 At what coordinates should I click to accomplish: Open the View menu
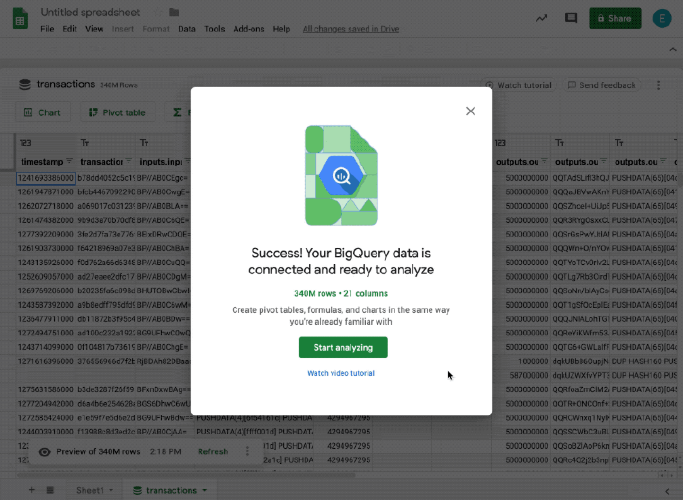tap(94, 29)
